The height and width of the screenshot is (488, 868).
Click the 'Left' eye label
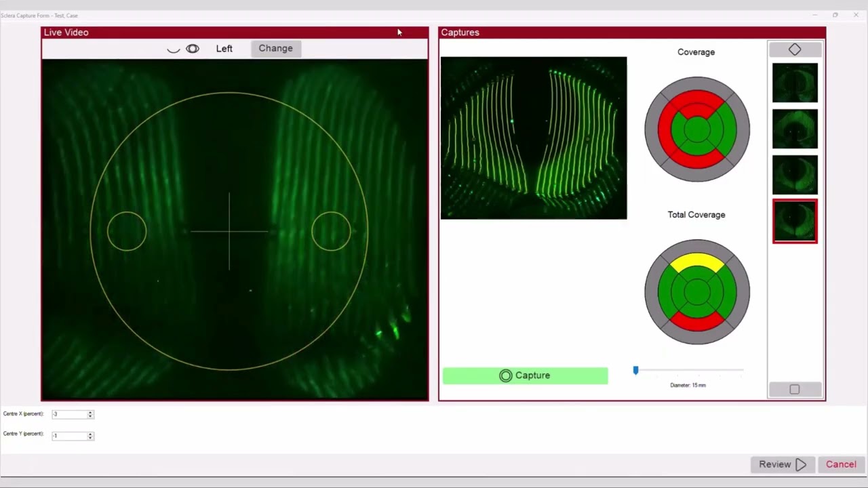[224, 49]
